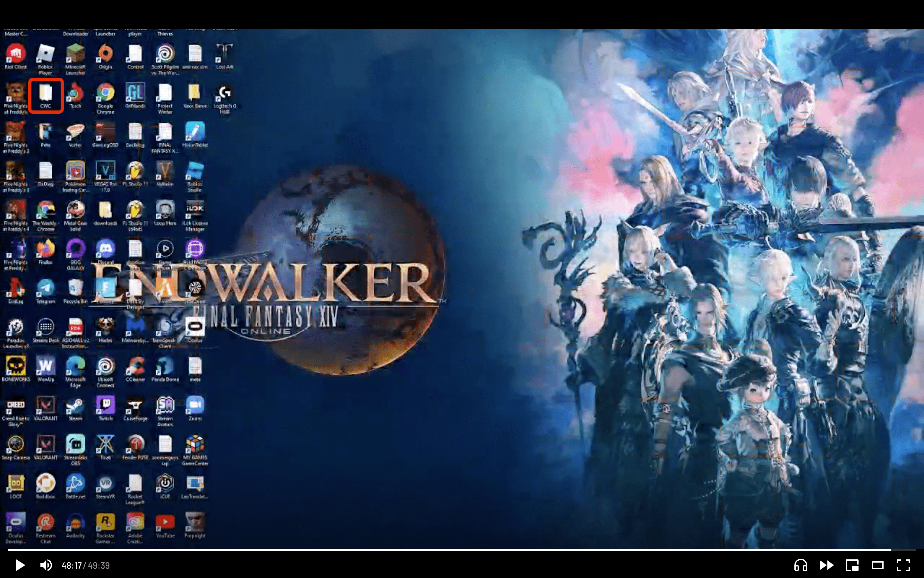This screenshot has height=578, width=924.
Task: Launch the Loop Hero shortcut
Action: (x=165, y=213)
